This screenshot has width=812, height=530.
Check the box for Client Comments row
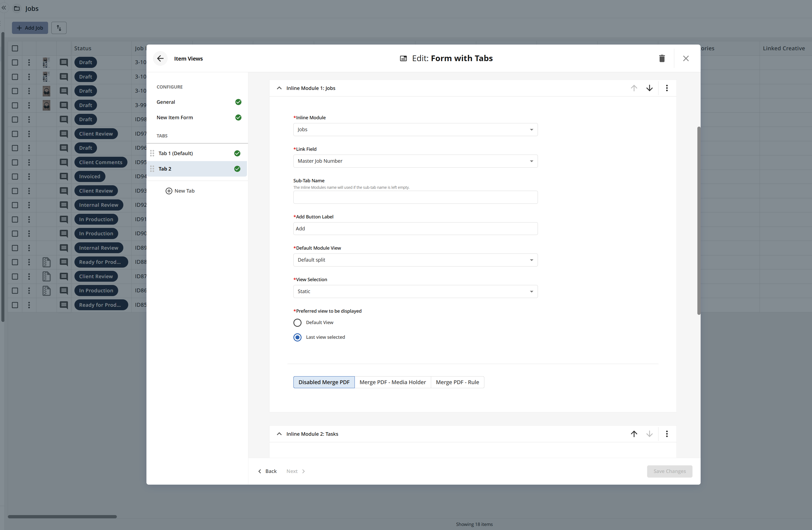pos(15,162)
